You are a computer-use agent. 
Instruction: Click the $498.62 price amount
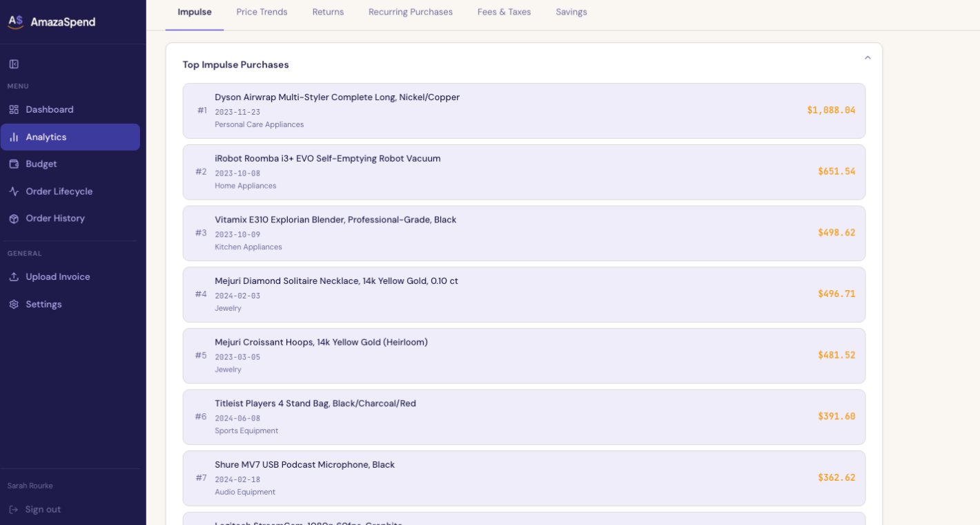[836, 233]
